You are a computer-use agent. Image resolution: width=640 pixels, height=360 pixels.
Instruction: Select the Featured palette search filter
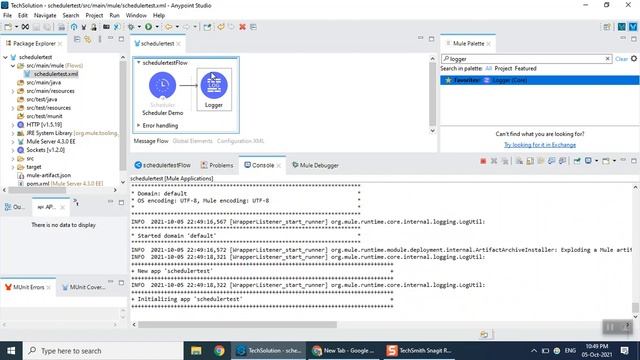click(x=526, y=69)
